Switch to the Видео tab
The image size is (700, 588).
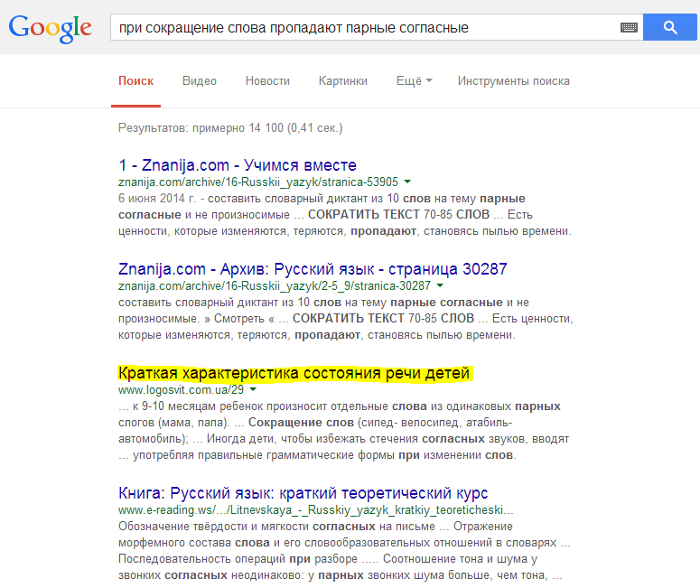199,80
